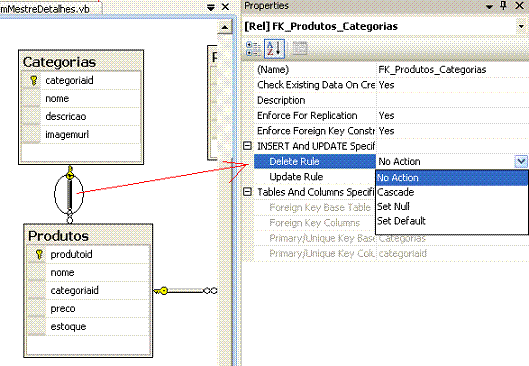529x366 pixels.
Task: Choose Set Default in the Delete Rule list
Action: click(x=452, y=221)
